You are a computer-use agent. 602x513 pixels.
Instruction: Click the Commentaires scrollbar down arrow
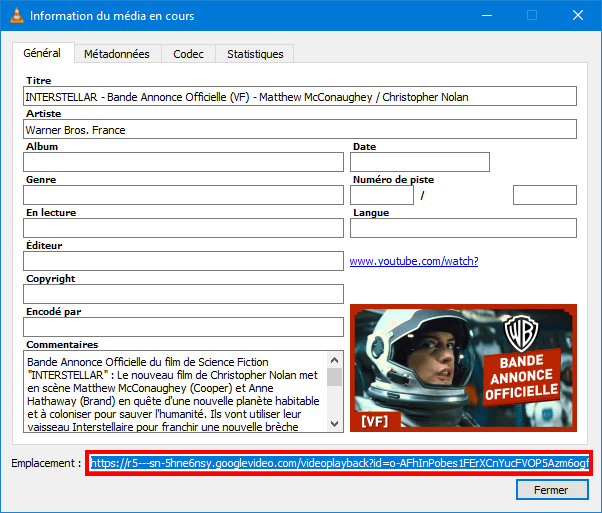click(334, 424)
